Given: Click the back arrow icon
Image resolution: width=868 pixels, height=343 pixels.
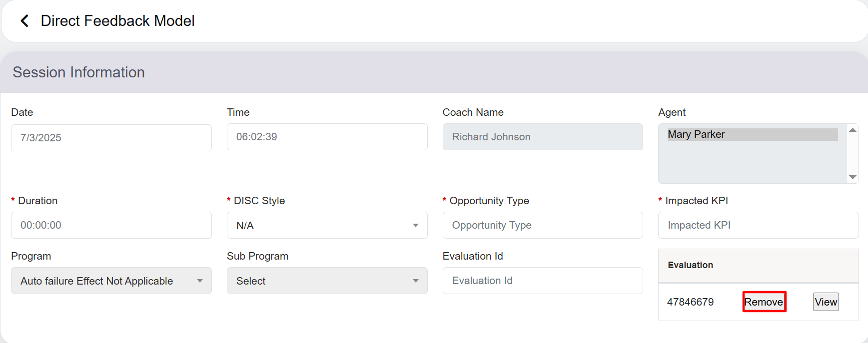Looking at the screenshot, I should click(24, 21).
